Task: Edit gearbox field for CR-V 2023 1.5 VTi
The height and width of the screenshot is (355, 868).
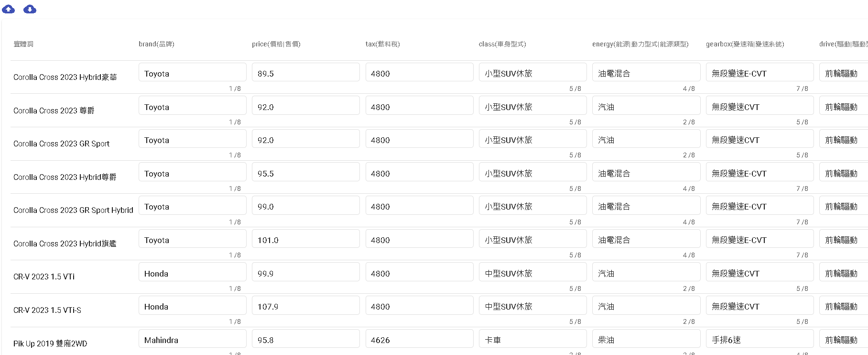Action: pyautogui.click(x=760, y=272)
